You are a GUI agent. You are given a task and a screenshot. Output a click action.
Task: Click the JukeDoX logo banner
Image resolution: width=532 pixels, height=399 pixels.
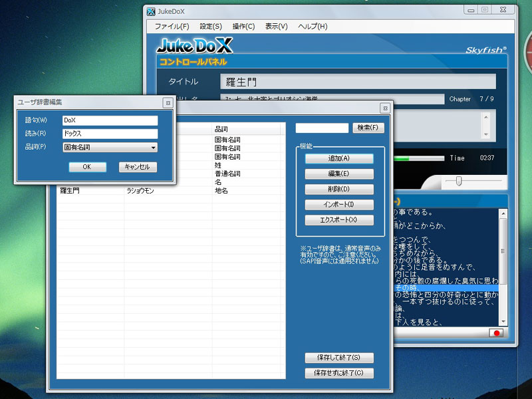pyautogui.click(x=195, y=45)
